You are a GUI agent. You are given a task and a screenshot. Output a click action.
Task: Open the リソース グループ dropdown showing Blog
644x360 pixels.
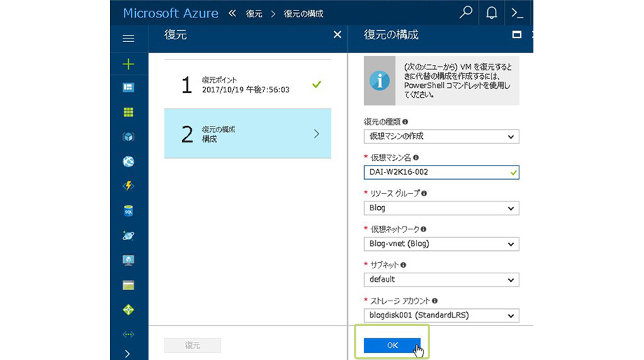[441, 208]
